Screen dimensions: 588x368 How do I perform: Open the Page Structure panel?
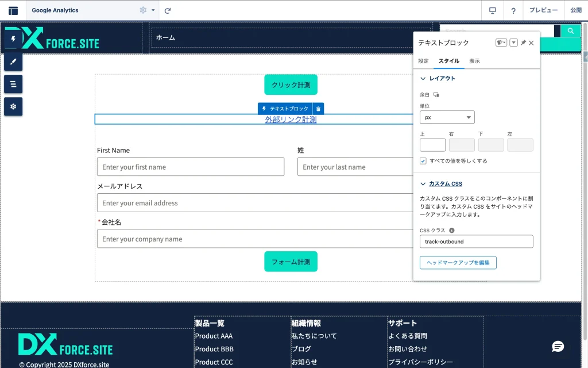(x=13, y=84)
